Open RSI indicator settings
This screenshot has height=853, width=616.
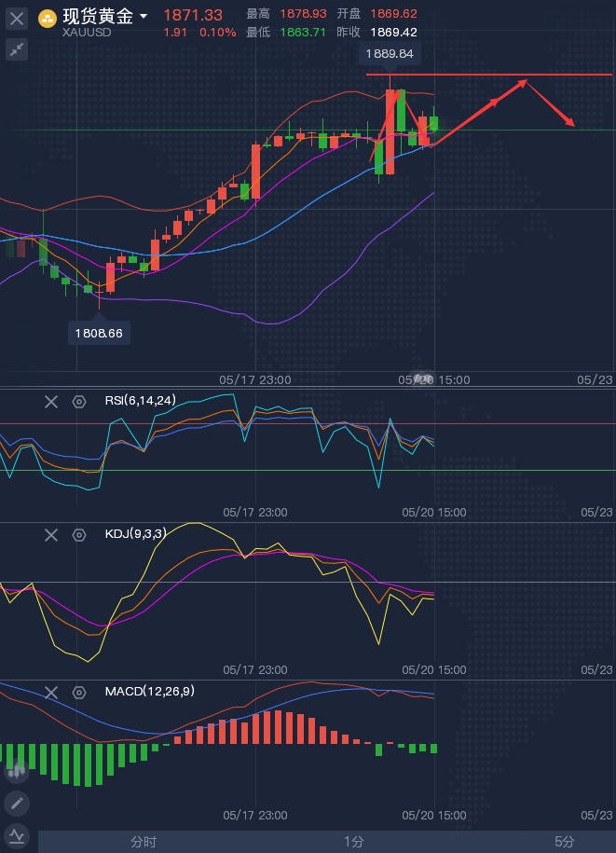point(79,402)
